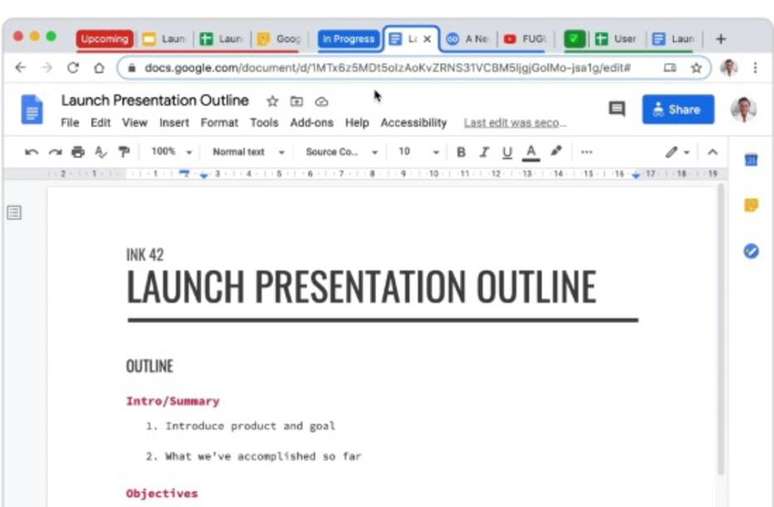
Task: Switch to the Upcoming tab group
Action: point(104,39)
